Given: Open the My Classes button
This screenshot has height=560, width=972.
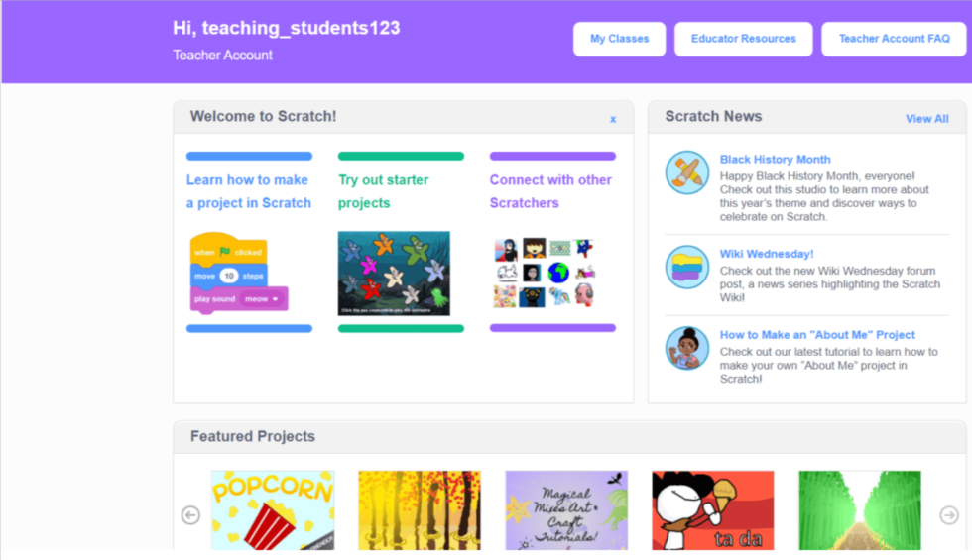Looking at the screenshot, I should [x=619, y=39].
